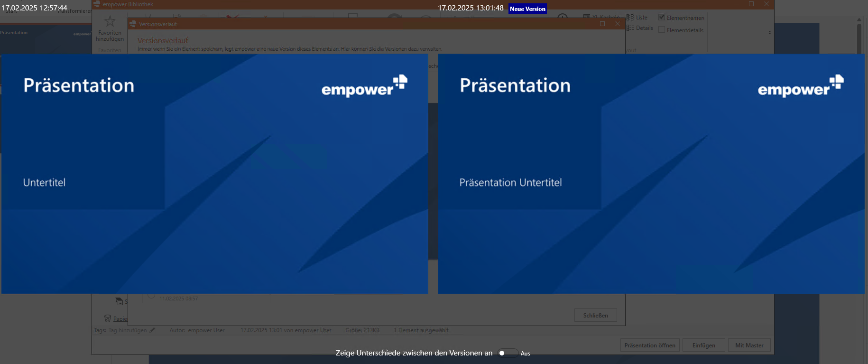Switch to Liste view in empower Bibliothek
Viewport: 868px width, 364px height.
pos(637,18)
